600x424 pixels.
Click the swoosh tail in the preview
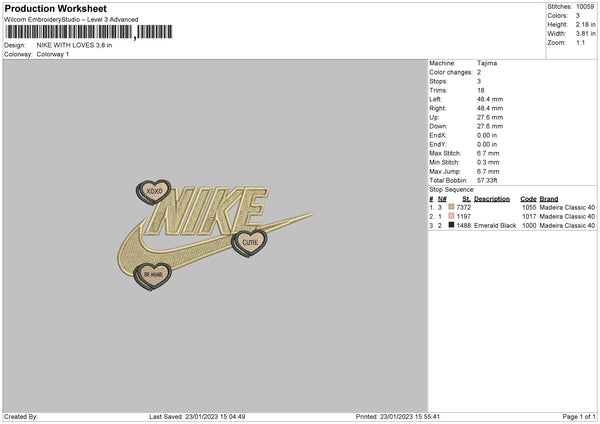tap(289, 222)
